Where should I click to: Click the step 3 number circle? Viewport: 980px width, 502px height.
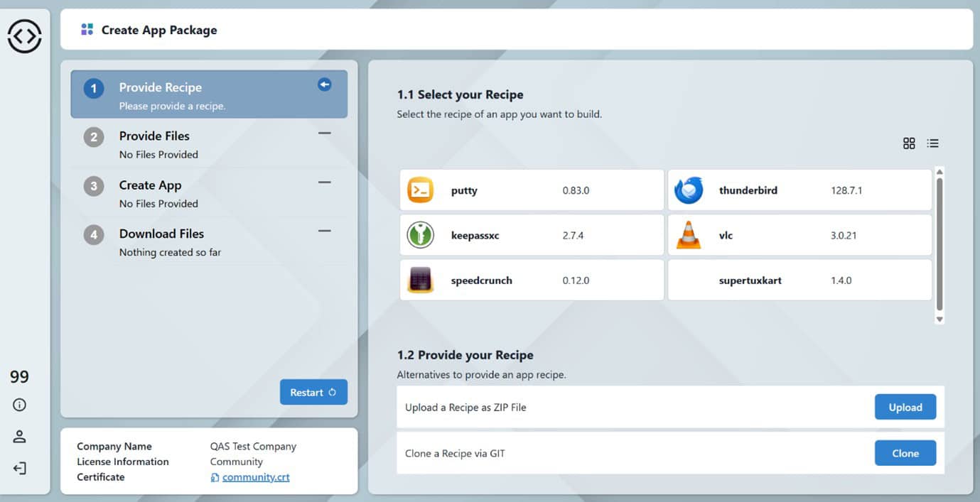(x=94, y=186)
